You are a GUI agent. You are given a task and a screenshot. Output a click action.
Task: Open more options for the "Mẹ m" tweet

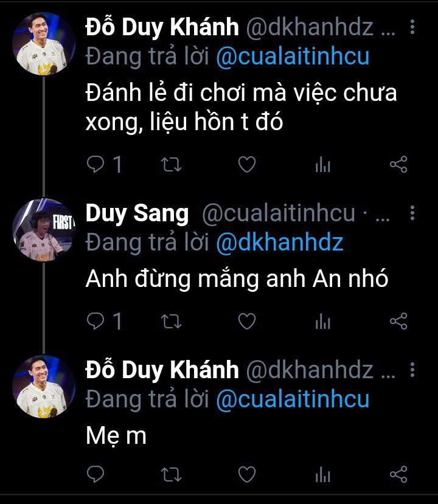click(413, 369)
